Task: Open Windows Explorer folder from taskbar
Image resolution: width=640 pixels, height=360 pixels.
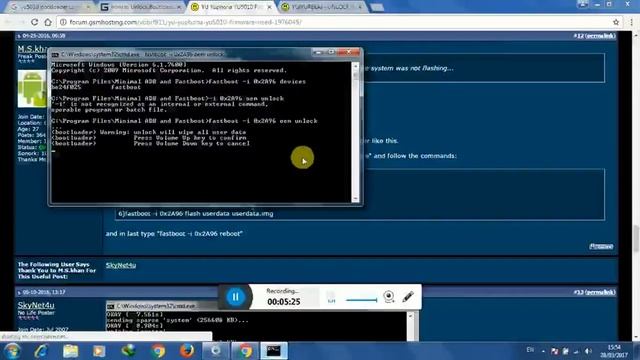Action: point(71,351)
